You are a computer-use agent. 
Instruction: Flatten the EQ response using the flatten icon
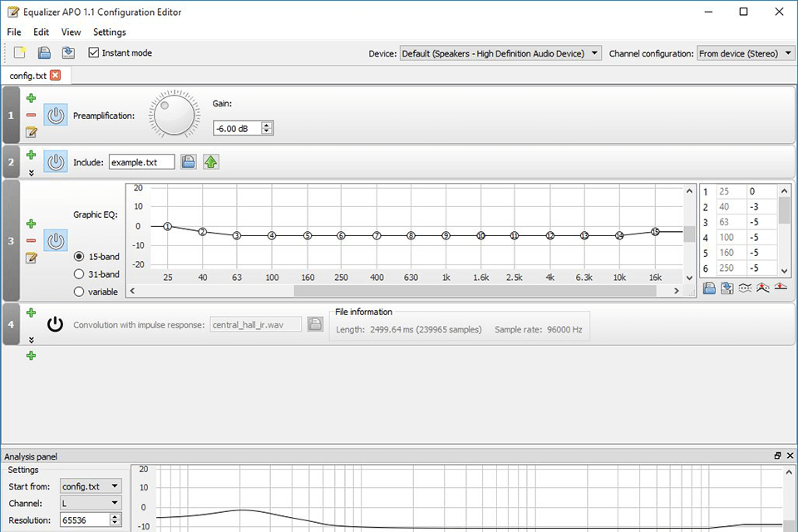point(778,287)
